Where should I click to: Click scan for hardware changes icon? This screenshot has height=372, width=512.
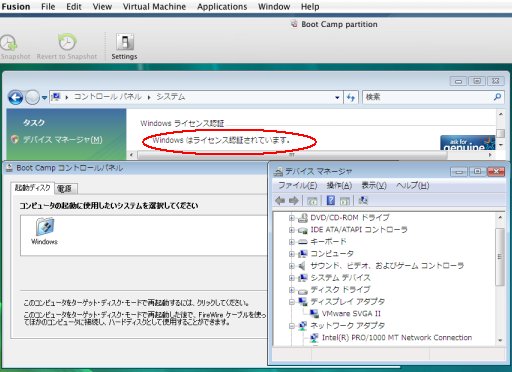point(363,200)
